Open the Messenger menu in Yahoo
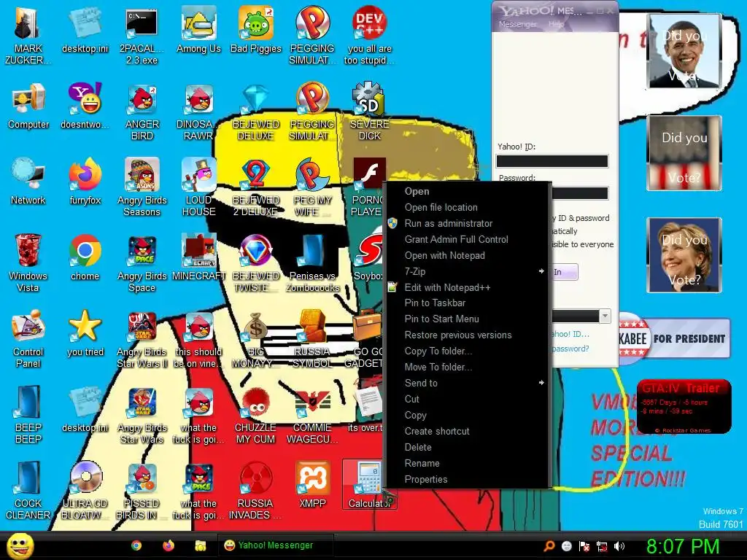The width and height of the screenshot is (747, 560). pyautogui.click(x=517, y=24)
